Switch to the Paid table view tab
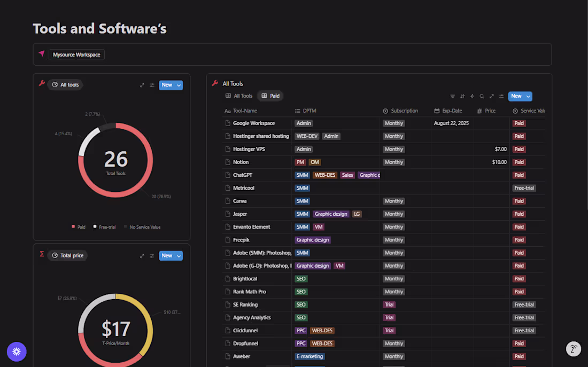 point(271,96)
